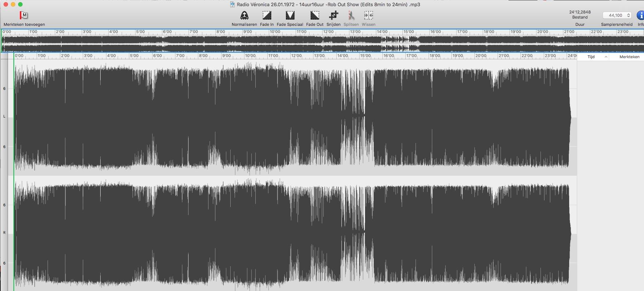Apply the Fade In tool
644x291 pixels.
[x=267, y=15]
